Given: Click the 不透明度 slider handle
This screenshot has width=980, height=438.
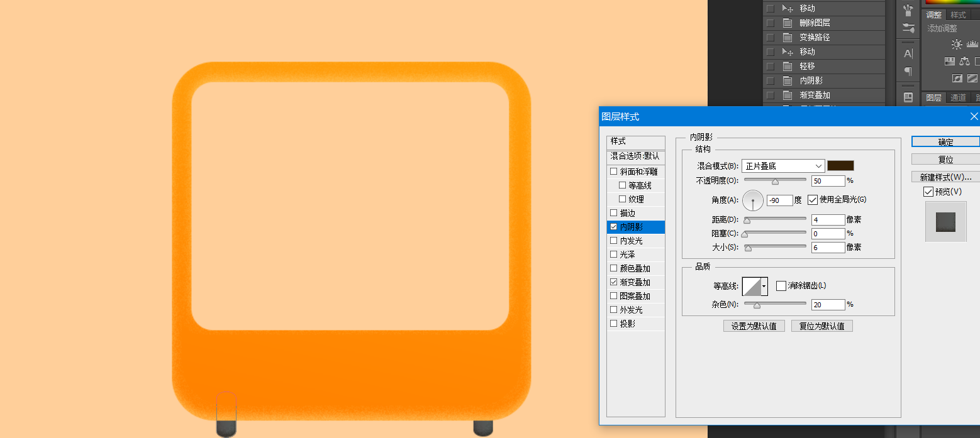Looking at the screenshot, I should [x=775, y=182].
